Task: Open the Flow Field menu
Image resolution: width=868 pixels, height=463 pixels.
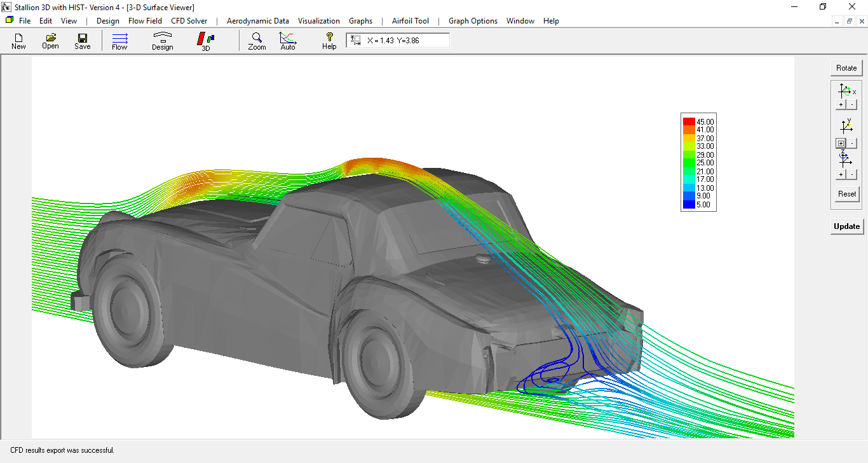Action: click(x=145, y=20)
